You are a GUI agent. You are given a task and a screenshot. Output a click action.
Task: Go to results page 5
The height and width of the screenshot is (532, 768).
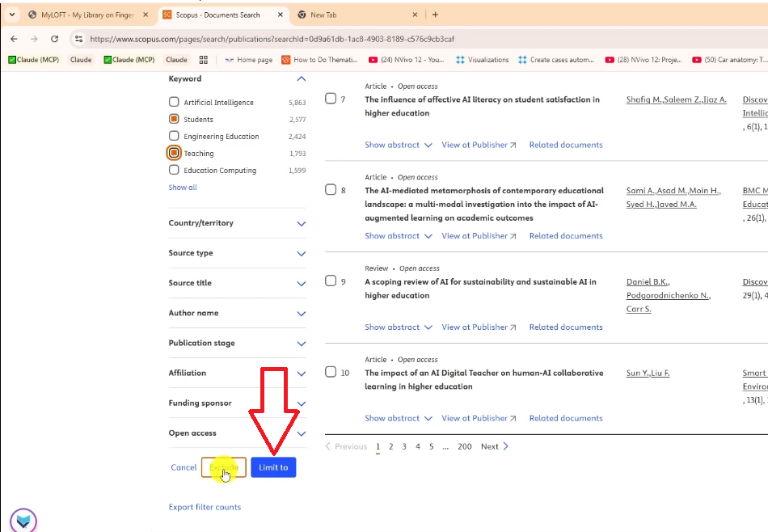coord(431,446)
